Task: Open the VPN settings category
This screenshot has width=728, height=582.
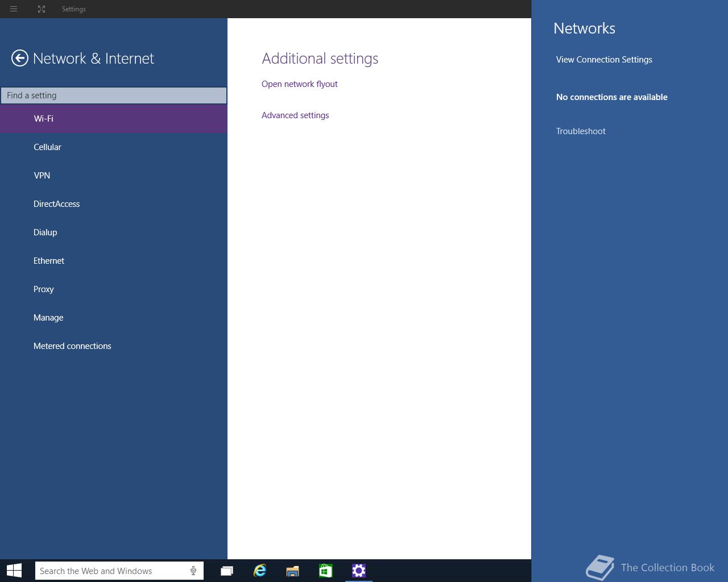Action: (114, 176)
